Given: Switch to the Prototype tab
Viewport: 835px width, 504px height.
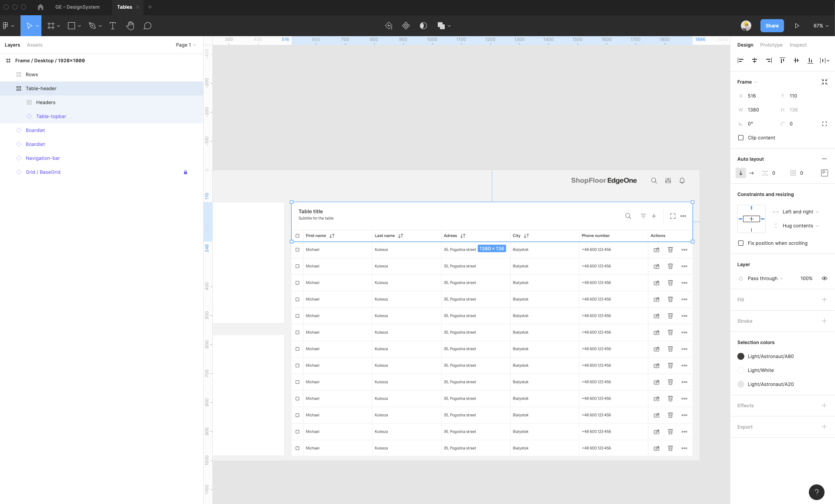Looking at the screenshot, I should (771, 45).
